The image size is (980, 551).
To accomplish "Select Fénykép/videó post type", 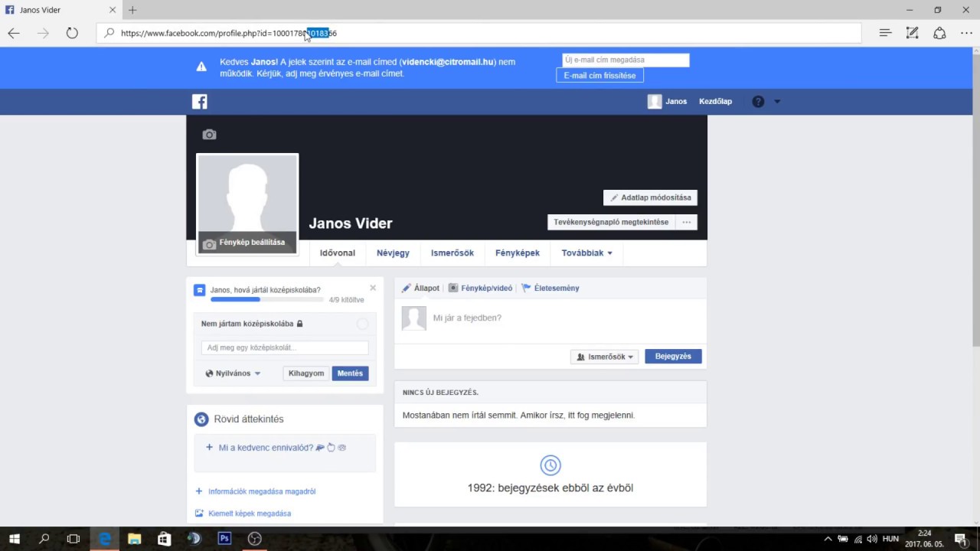I will click(480, 288).
